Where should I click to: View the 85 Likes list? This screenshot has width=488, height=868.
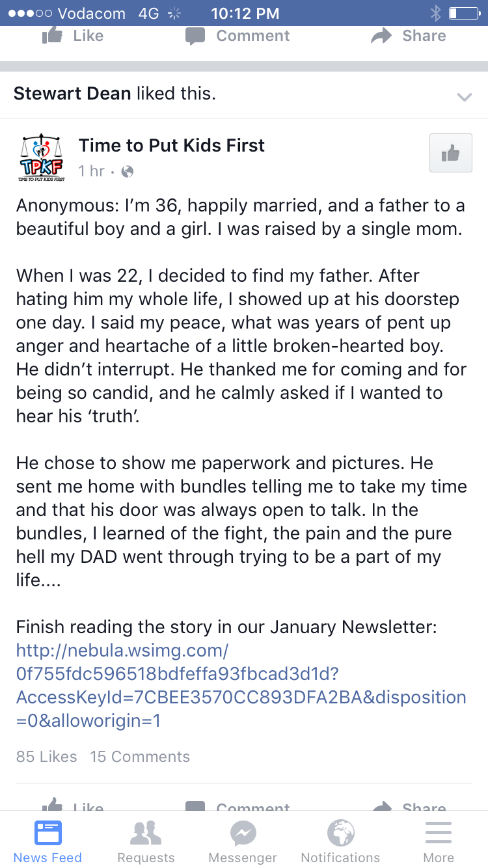[x=47, y=757]
